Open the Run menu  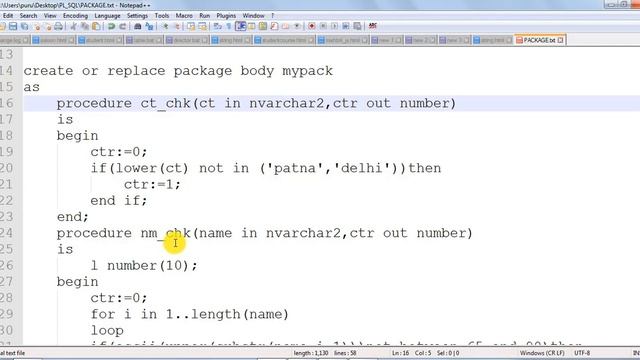[x=204, y=16]
